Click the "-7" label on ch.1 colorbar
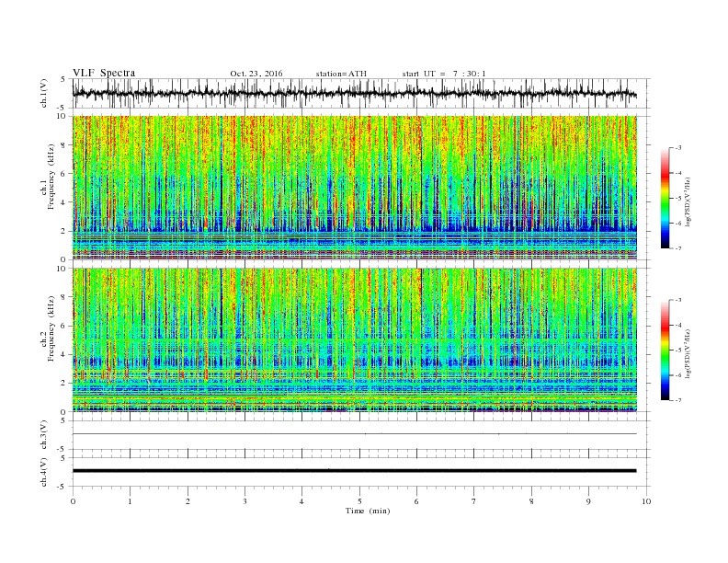 pos(678,248)
